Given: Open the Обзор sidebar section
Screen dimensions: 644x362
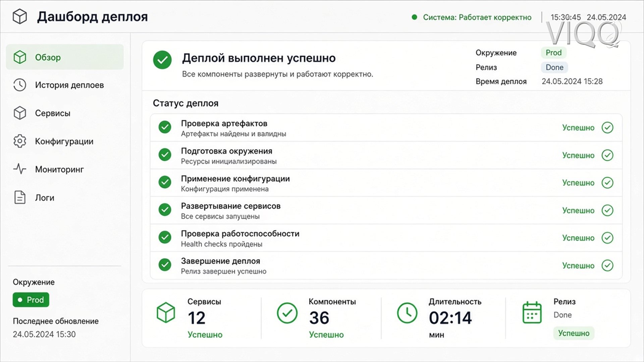Looking at the screenshot, I should 65,57.
